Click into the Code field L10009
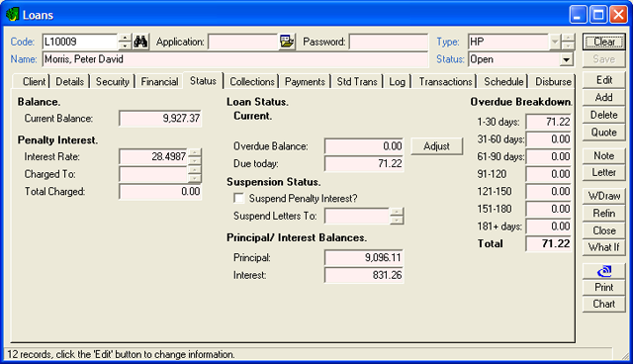633x364 pixels. click(80, 42)
